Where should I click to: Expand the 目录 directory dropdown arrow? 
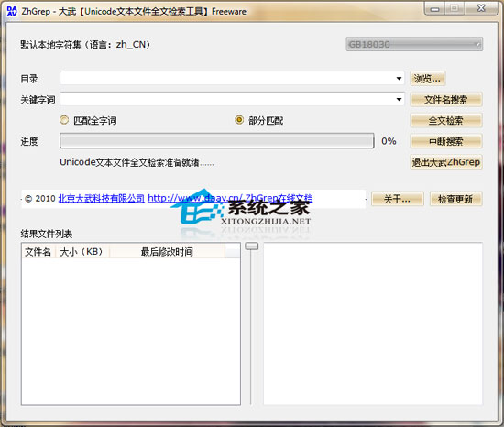(399, 79)
